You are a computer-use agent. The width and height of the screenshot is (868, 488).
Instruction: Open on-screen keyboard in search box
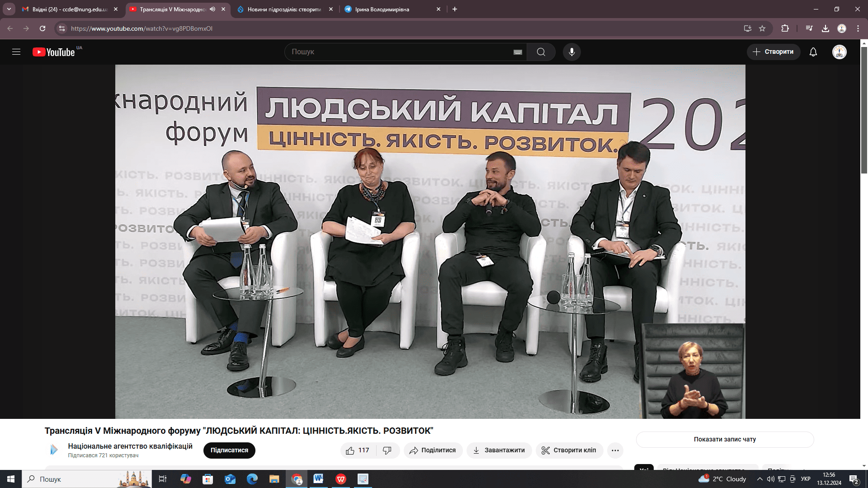coord(518,52)
